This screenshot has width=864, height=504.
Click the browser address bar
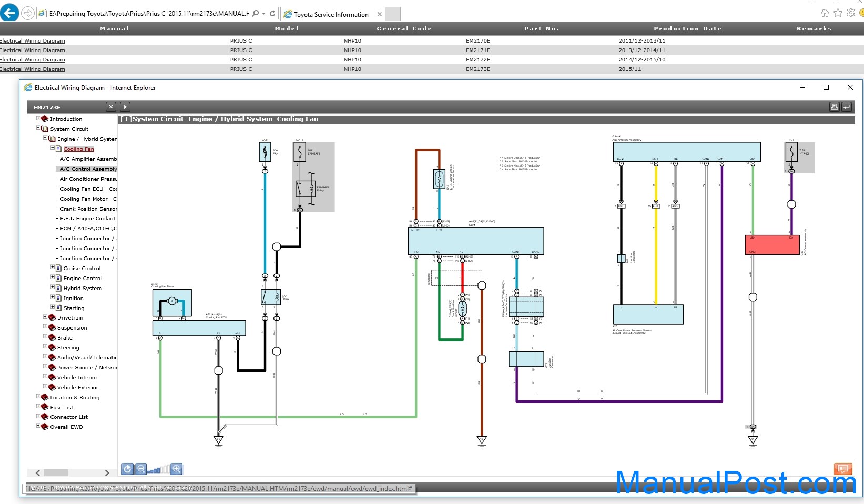coord(148,14)
